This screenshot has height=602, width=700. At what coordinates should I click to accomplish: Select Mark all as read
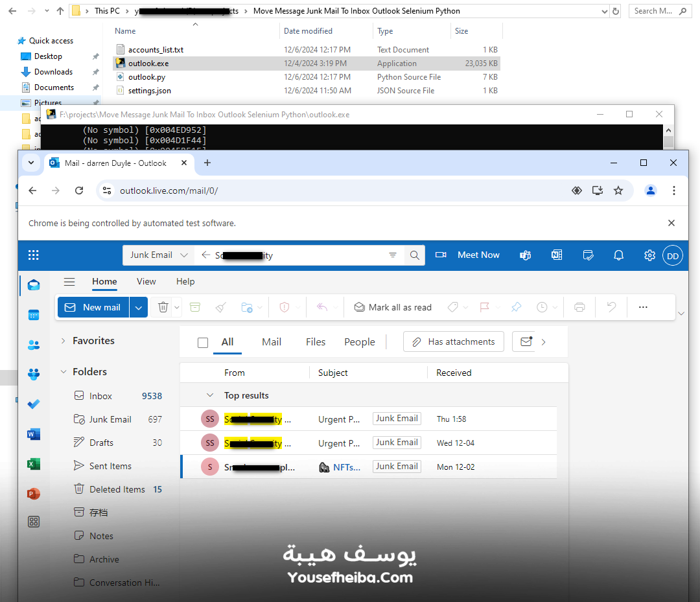(x=392, y=307)
